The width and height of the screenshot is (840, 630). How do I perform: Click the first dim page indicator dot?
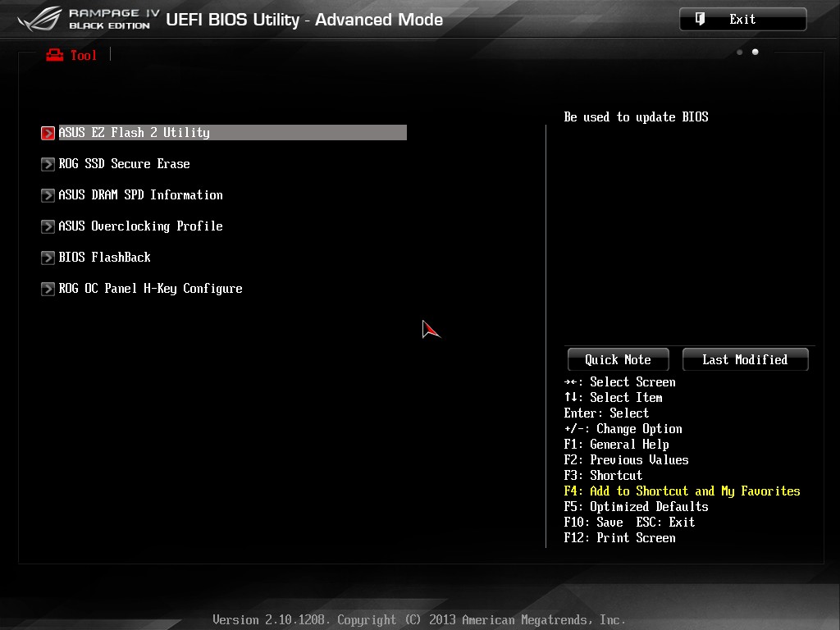click(x=740, y=52)
